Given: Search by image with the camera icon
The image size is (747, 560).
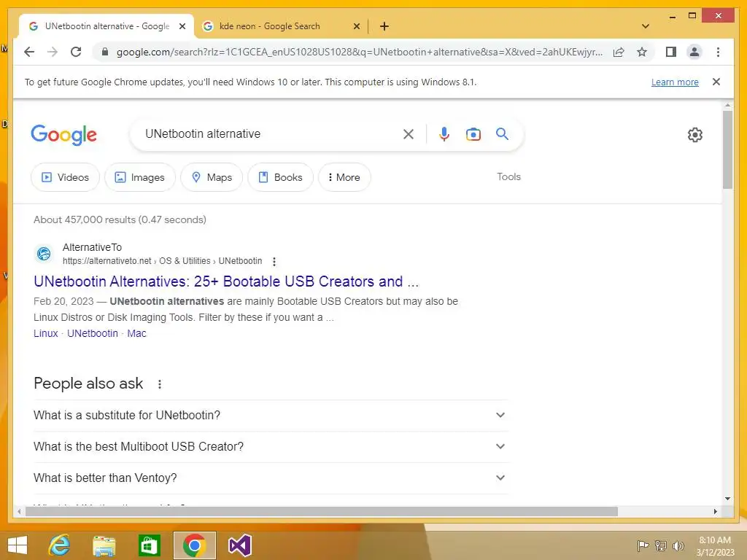Looking at the screenshot, I should (473, 134).
